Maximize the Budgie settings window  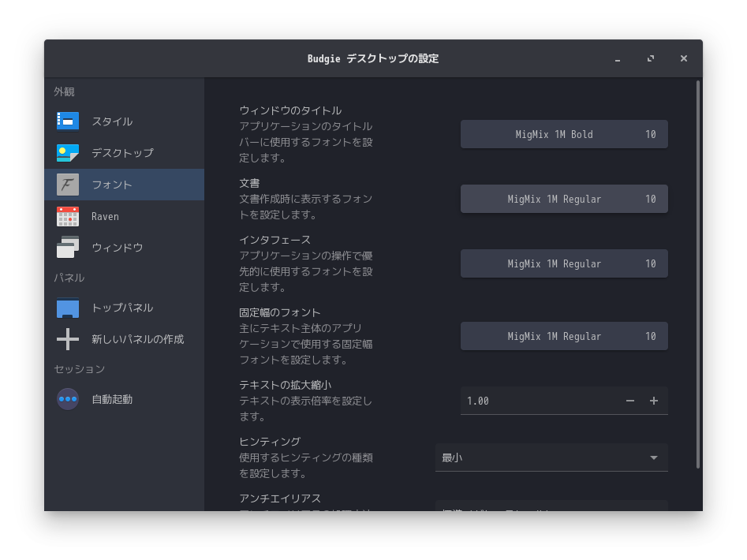(651, 58)
